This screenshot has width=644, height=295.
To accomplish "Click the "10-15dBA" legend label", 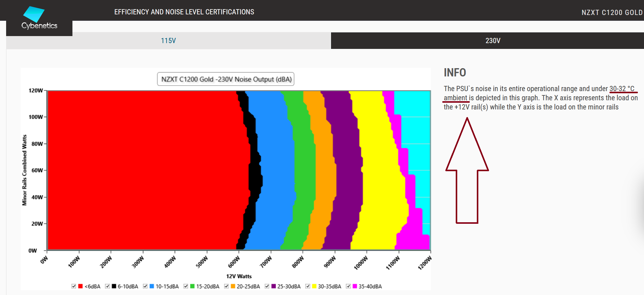I will (x=167, y=286).
